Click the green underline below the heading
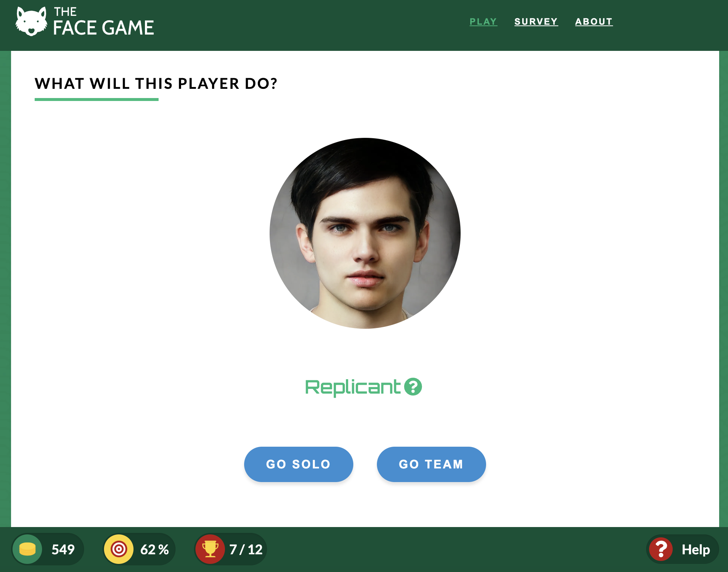 [x=97, y=100]
